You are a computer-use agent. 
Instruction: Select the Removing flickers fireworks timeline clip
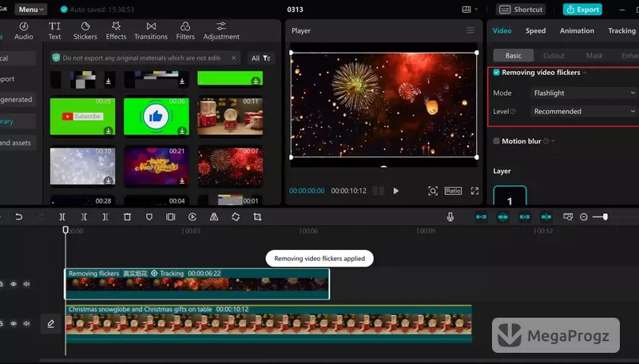(197, 284)
